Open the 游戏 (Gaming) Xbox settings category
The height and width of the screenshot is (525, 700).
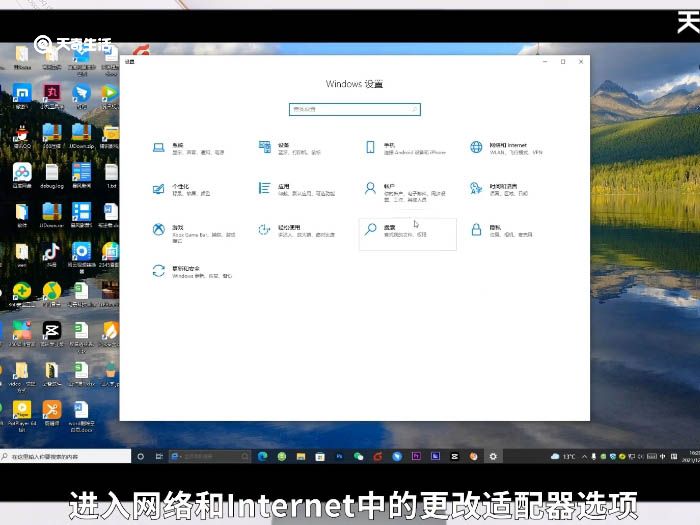(194, 233)
